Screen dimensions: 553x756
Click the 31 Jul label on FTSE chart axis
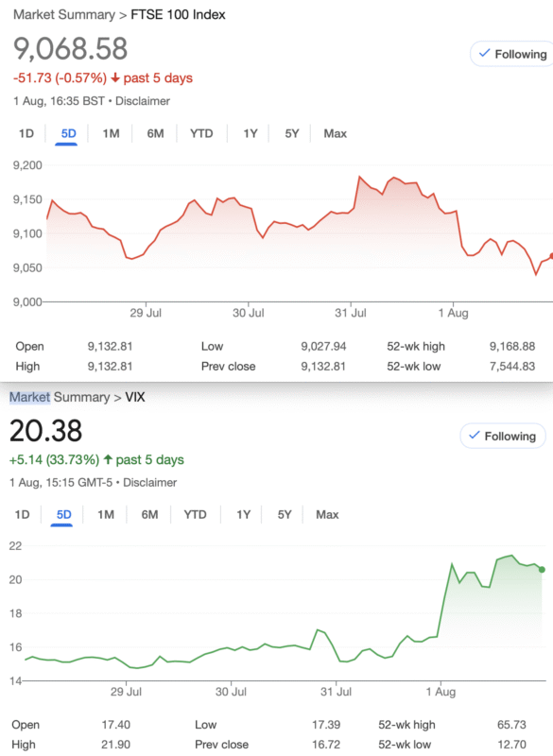pyautogui.click(x=351, y=313)
